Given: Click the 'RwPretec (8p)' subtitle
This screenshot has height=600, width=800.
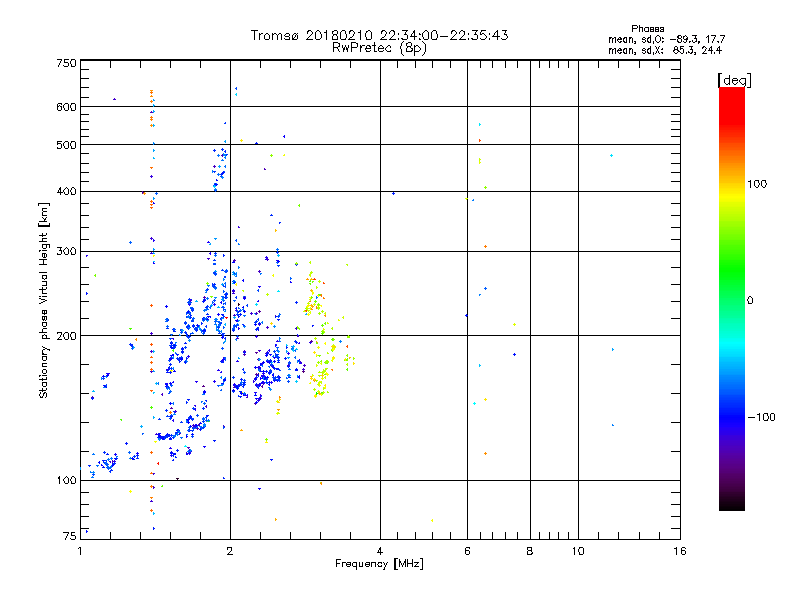Looking at the screenshot, I should [x=379, y=48].
